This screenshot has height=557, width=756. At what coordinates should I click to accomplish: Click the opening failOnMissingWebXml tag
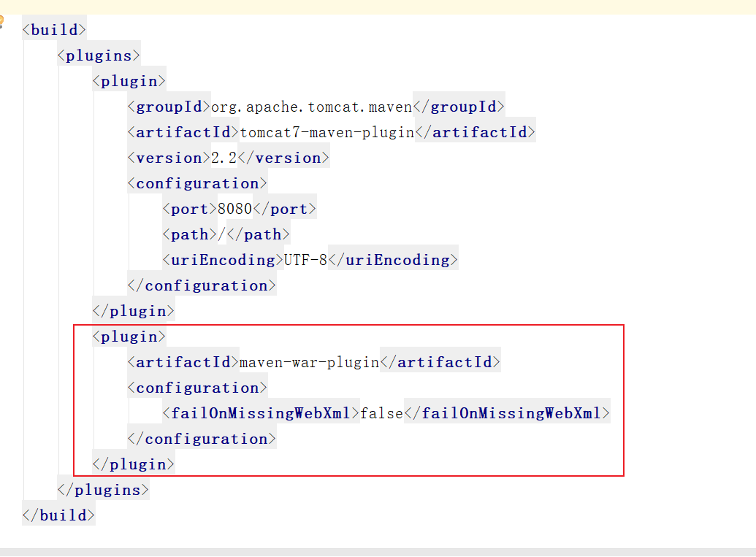pyautogui.click(x=261, y=413)
